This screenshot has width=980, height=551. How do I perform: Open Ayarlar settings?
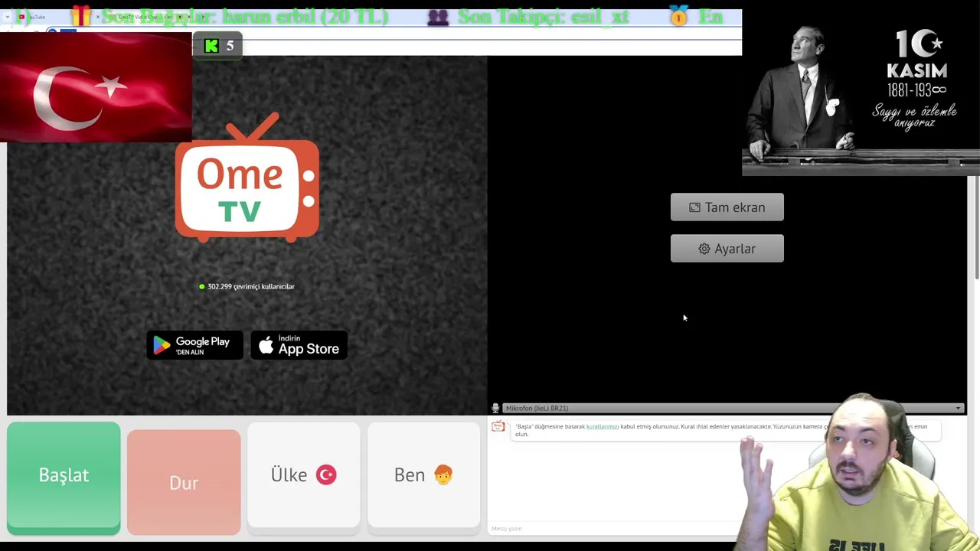tap(727, 249)
